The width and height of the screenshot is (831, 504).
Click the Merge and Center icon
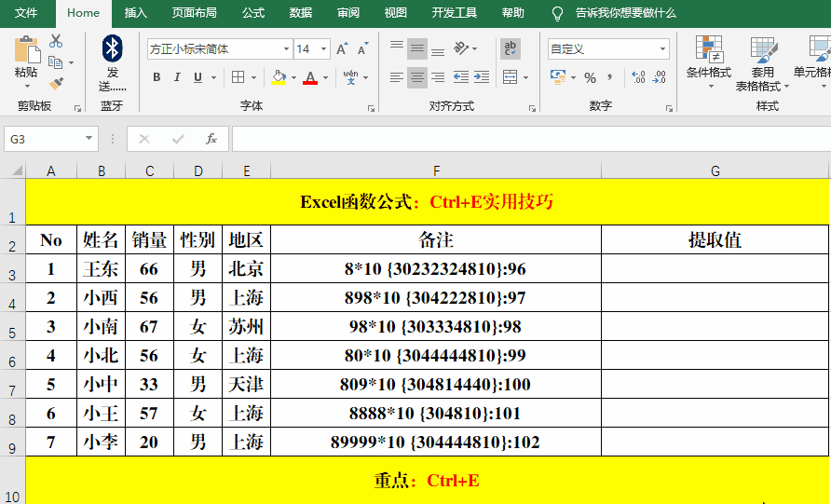(x=510, y=77)
